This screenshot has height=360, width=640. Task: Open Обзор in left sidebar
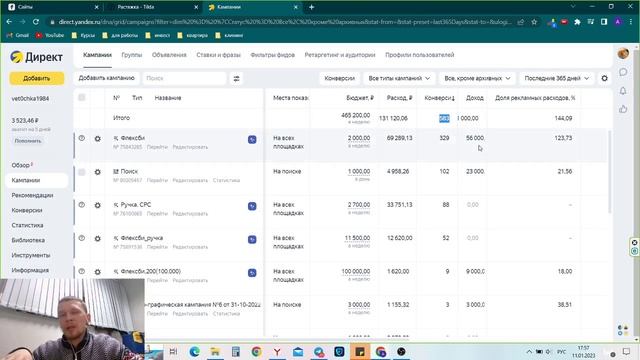point(21,165)
